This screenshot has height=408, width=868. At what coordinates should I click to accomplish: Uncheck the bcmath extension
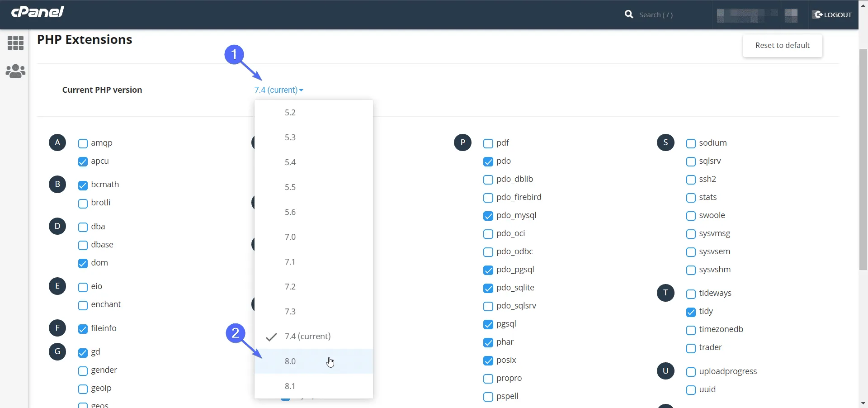pyautogui.click(x=83, y=185)
